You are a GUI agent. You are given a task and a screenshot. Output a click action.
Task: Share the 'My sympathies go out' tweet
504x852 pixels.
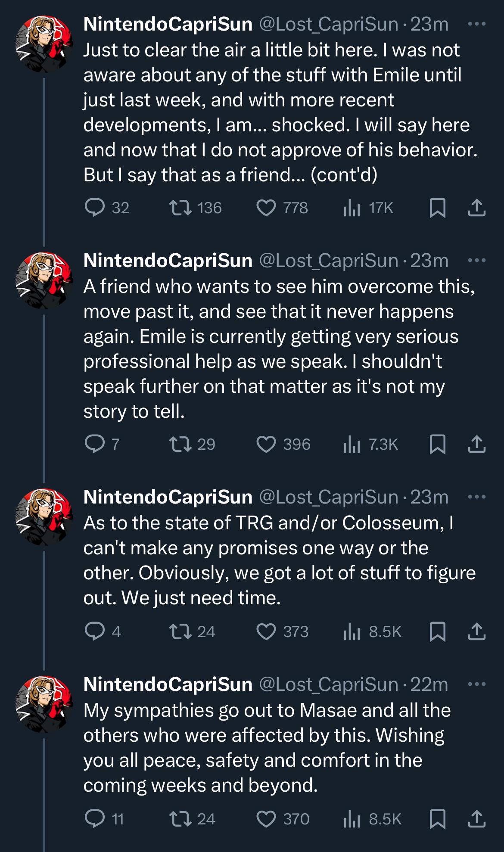[476, 819]
